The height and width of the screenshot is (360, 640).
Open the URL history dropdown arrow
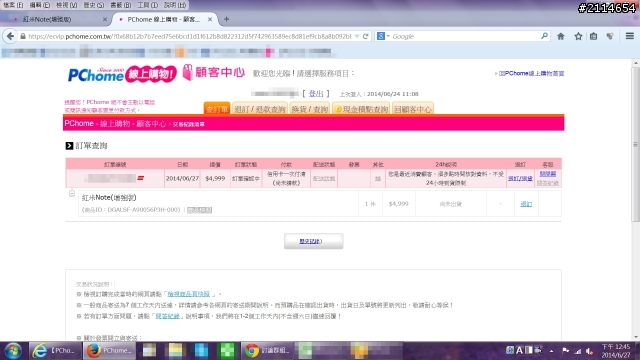coord(357,36)
